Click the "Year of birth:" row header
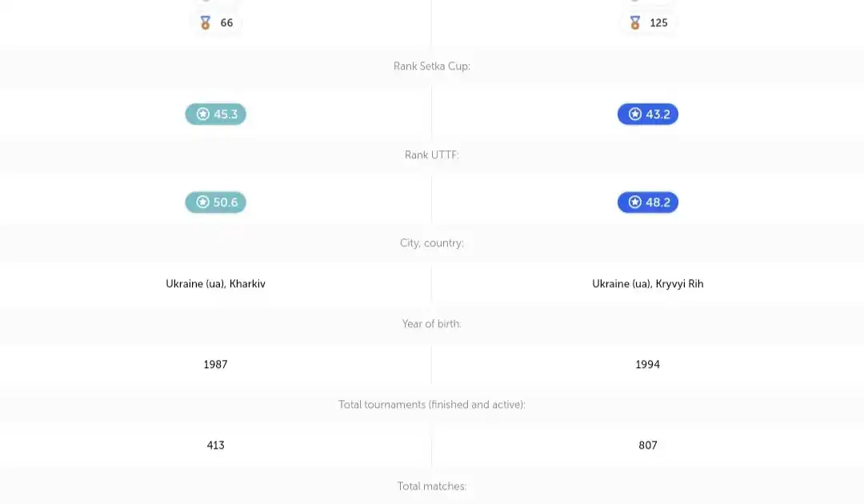Viewport: 864px width, 504px height. click(432, 324)
